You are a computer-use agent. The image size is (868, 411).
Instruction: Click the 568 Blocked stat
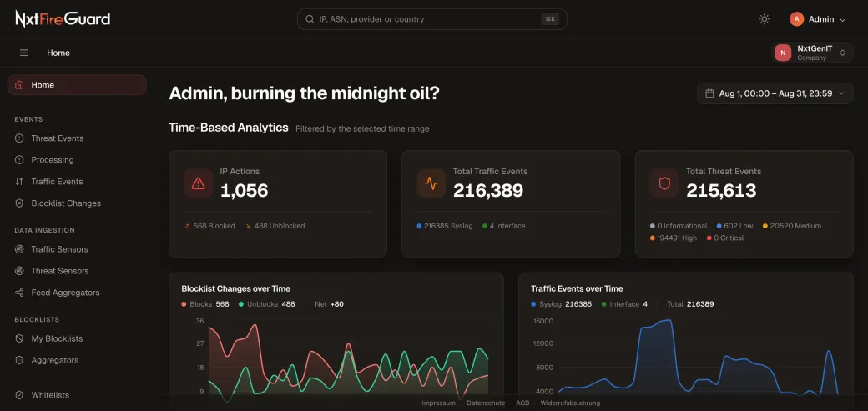click(209, 226)
